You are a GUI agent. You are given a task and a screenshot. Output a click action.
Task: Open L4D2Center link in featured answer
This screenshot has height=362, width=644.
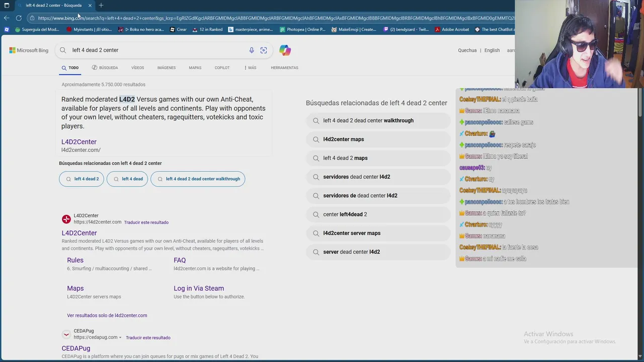click(79, 142)
